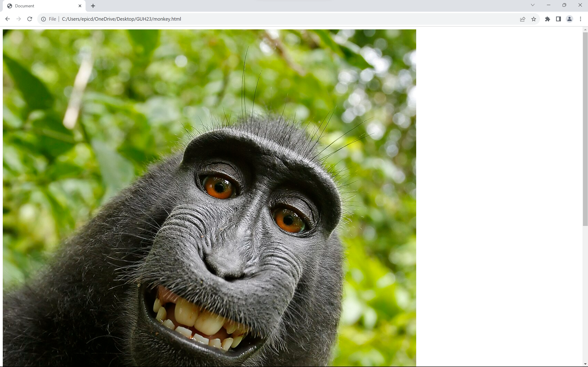Open a new tab with plus button
588x367 pixels.
tap(93, 6)
